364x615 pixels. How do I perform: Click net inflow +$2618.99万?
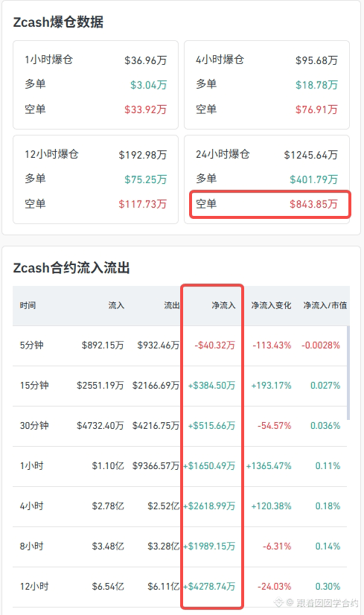(209, 506)
